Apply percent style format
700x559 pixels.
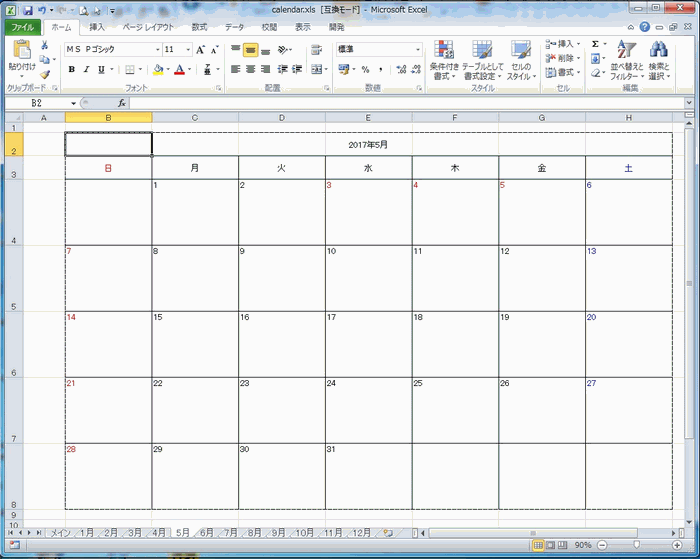click(x=366, y=69)
